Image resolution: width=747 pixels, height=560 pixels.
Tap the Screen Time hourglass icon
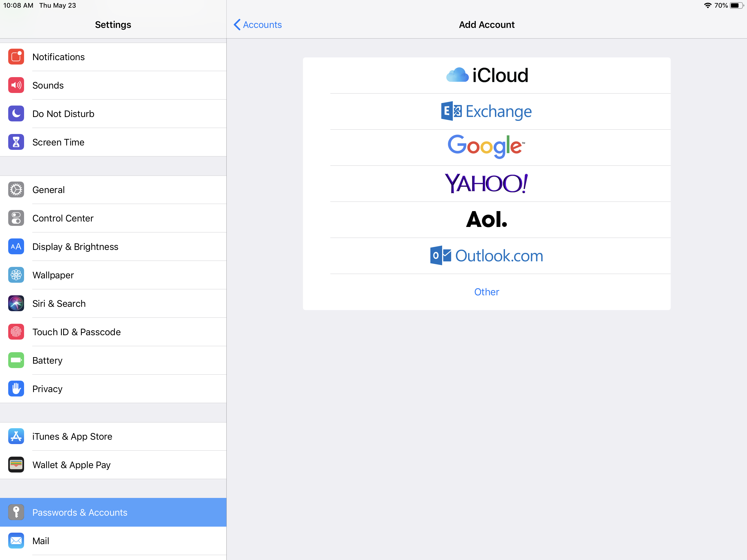click(x=16, y=142)
